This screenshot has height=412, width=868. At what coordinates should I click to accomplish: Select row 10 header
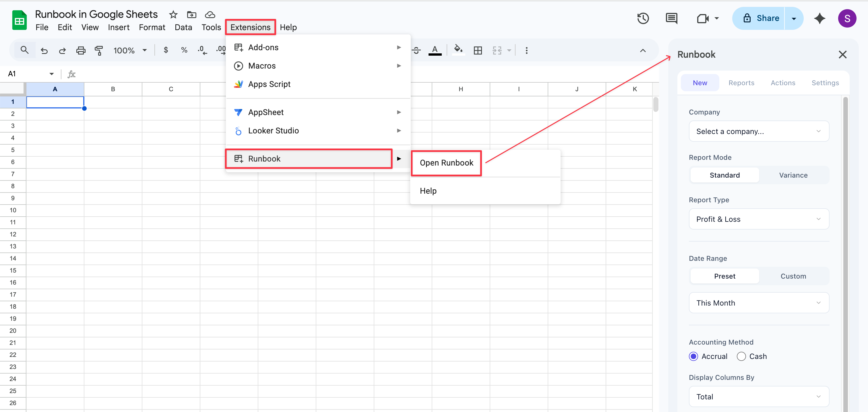coord(13,210)
